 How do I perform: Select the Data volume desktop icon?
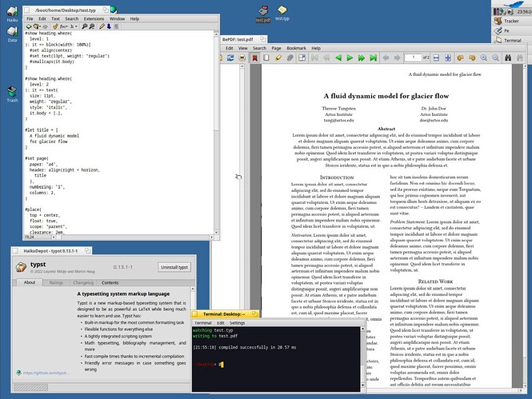pos(12,34)
